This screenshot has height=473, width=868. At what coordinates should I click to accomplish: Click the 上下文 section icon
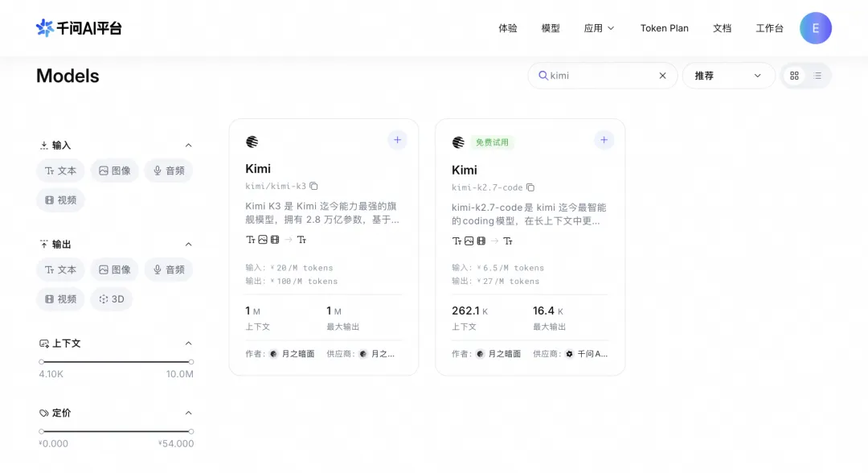43,343
